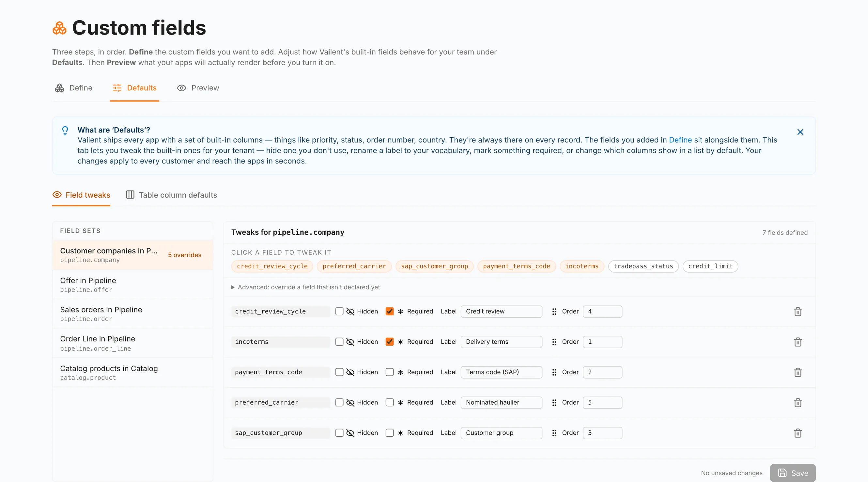Select Offer in Pipeline field set
Image resolution: width=868 pixels, height=482 pixels.
[133, 285]
